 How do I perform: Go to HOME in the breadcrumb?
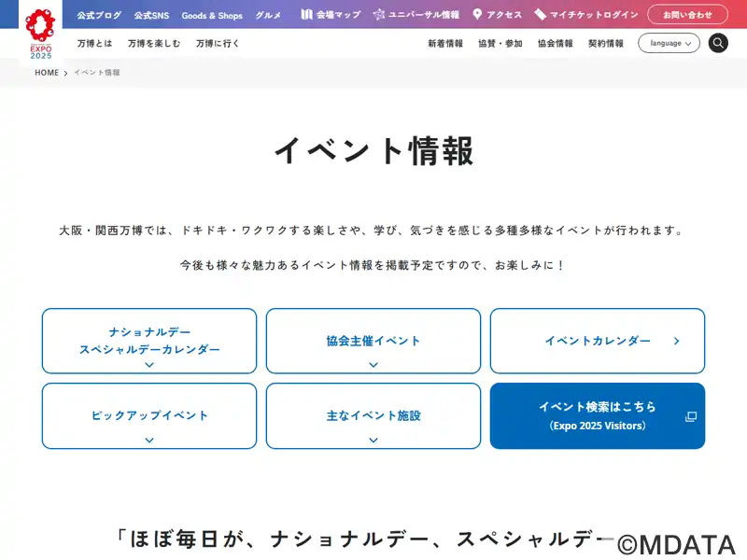coord(47,73)
